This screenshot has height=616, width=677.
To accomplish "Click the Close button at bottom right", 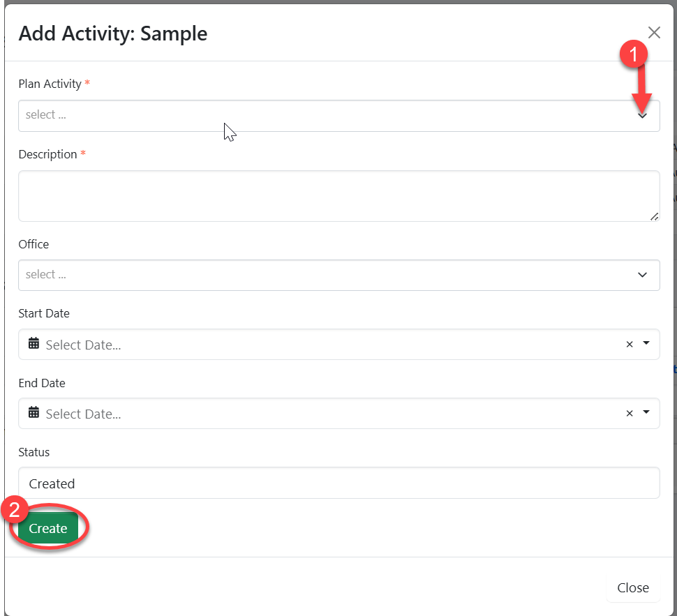I will pos(633,587).
